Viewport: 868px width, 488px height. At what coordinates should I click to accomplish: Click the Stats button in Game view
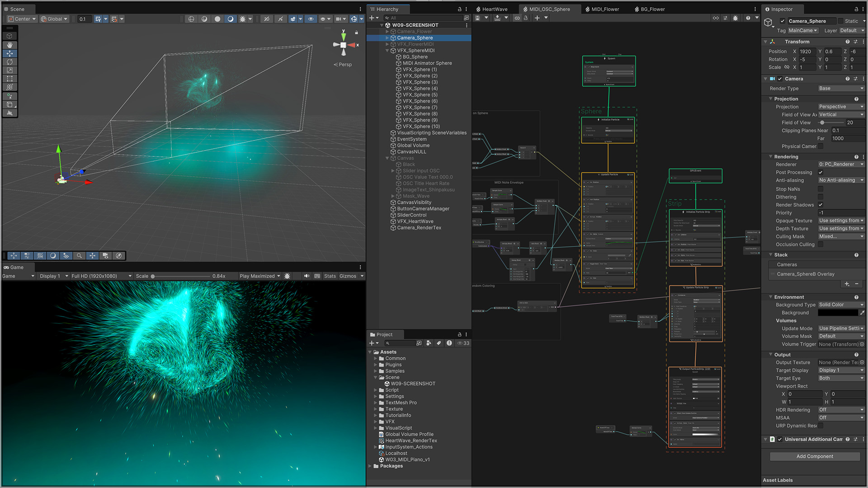330,276
